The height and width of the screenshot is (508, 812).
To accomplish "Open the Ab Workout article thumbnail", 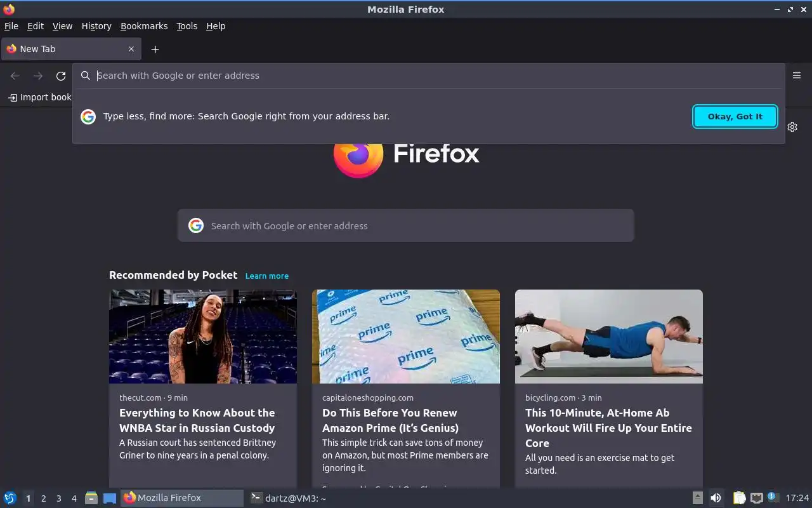I will [x=609, y=337].
